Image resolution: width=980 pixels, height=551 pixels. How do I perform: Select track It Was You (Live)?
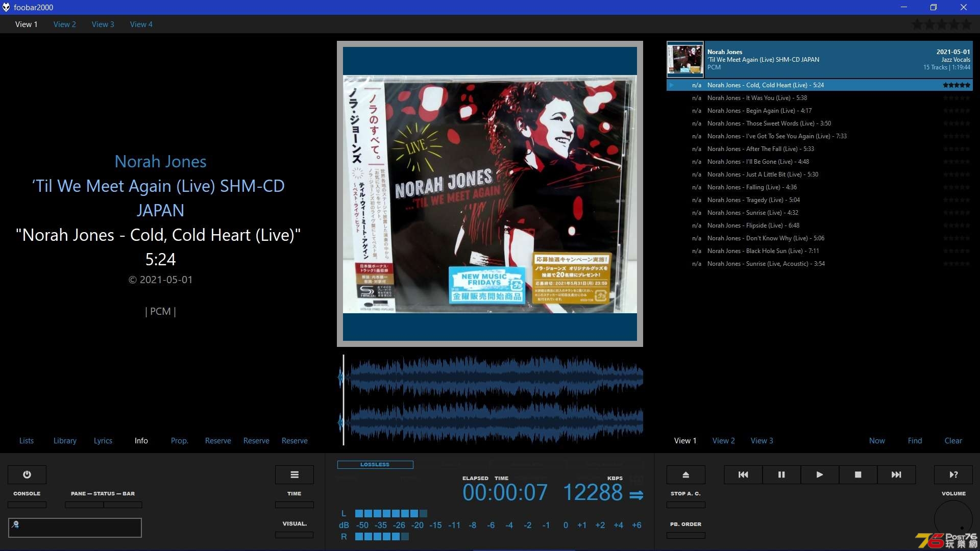click(x=820, y=98)
